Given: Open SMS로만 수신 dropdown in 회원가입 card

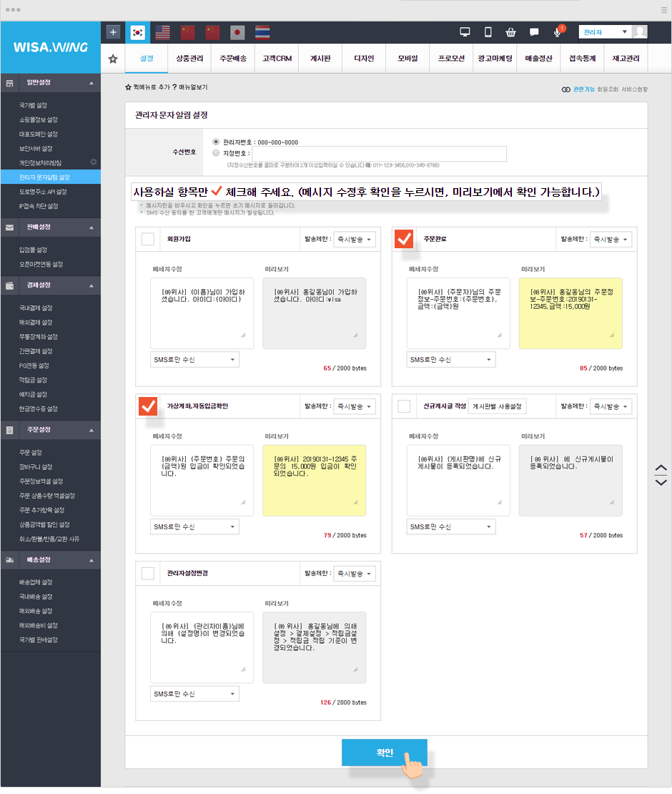Looking at the screenshot, I should pyautogui.click(x=195, y=360).
